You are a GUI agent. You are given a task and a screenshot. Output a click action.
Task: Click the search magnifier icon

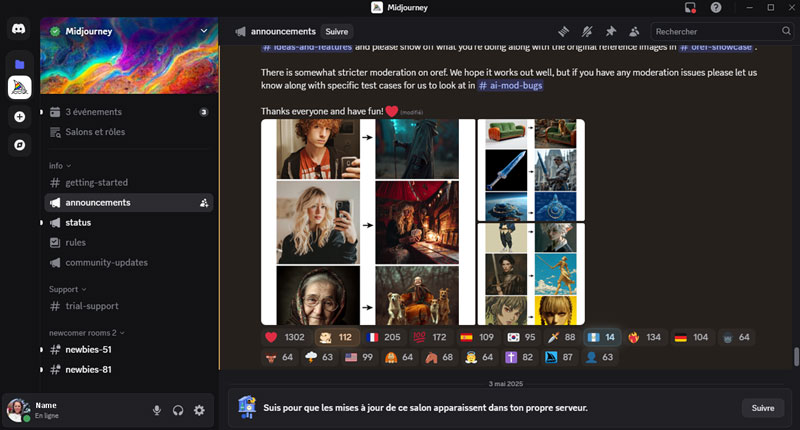[x=786, y=31]
